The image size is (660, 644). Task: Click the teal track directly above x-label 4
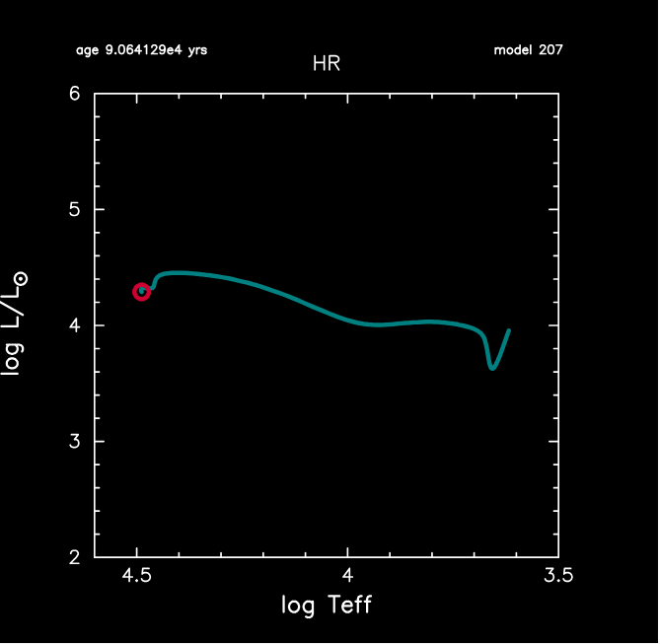(347, 318)
